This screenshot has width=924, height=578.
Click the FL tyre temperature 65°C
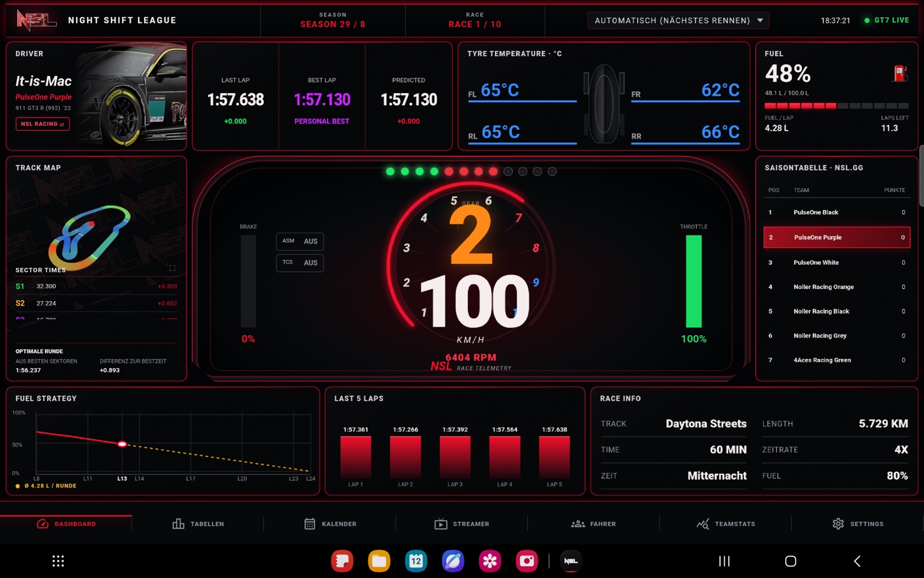click(500, 90)
